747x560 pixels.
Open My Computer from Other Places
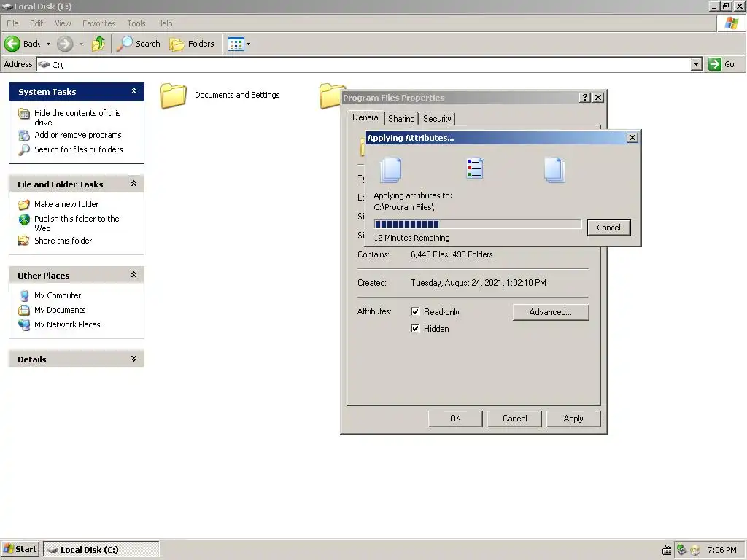pos(58,296)
